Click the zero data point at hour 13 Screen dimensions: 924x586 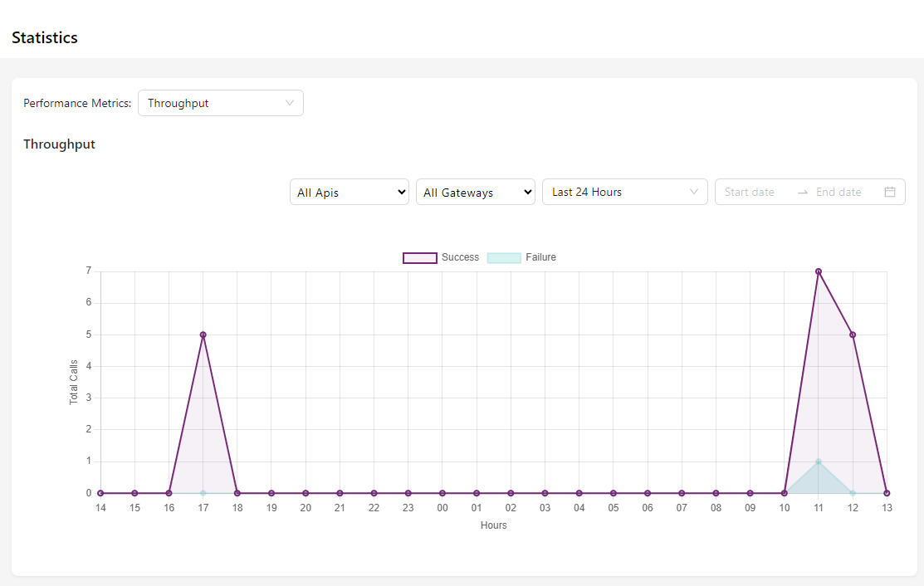pos(887,493)
